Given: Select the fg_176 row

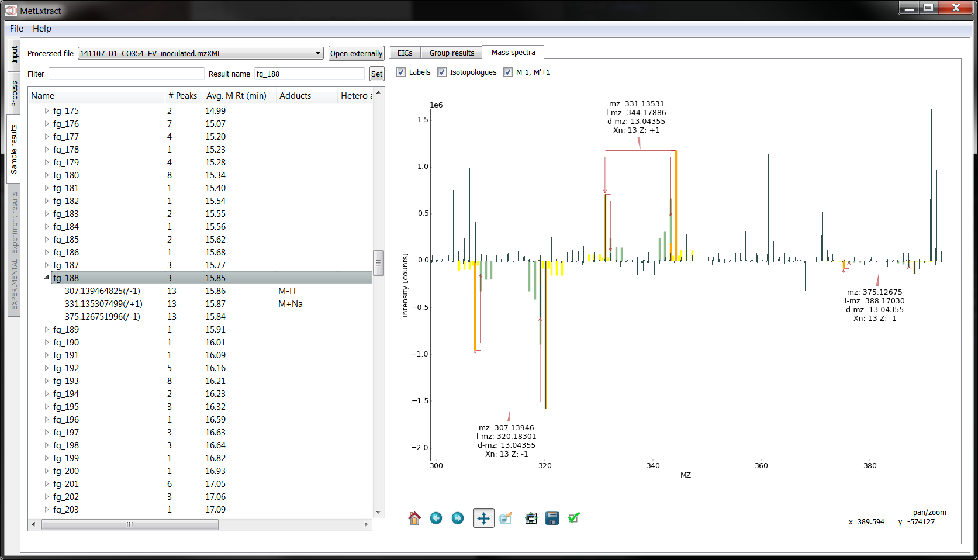Looking at the screenshot, I should pyautogui.click(x=201, y=123).
